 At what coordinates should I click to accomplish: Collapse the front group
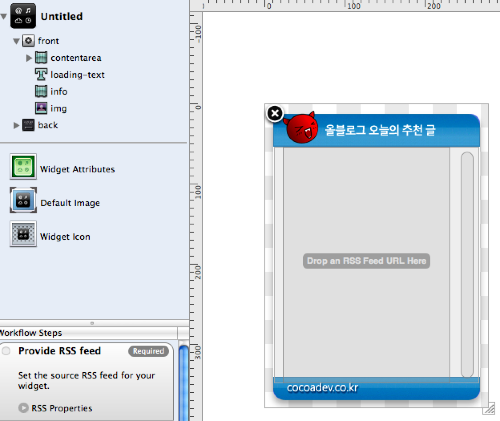16,41
